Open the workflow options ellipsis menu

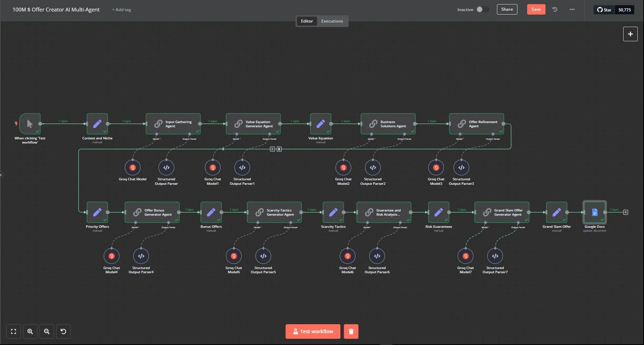point(572,9)
